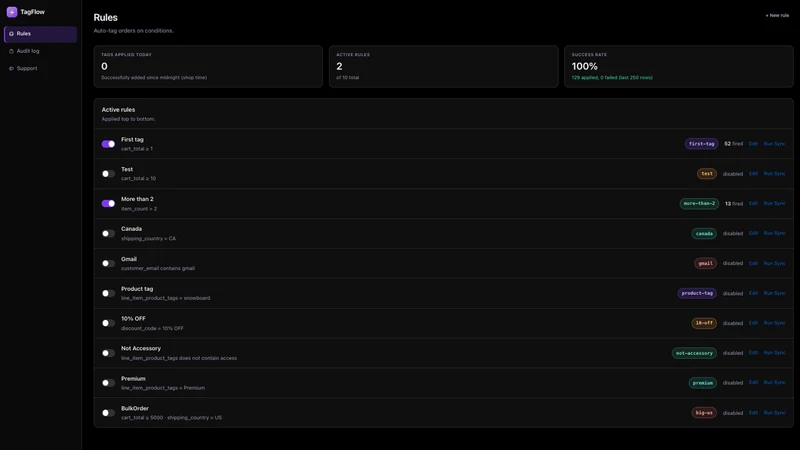
Task: Click the canada tag badge
Action: pyautogui.click(x=704, y=234)
